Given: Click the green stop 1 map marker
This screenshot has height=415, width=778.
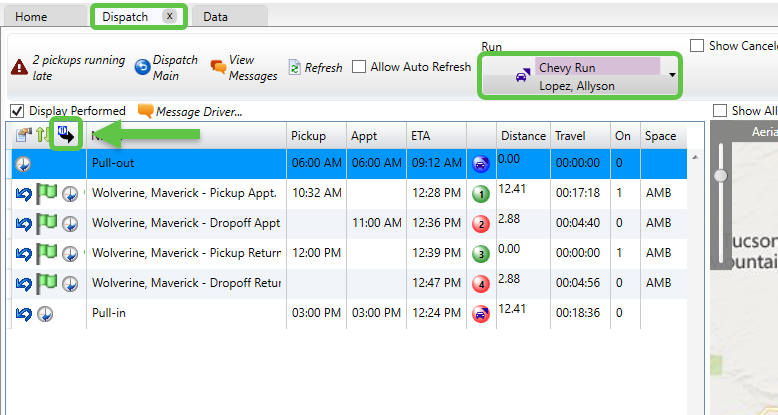Looking at the screenshot, I should point(480,194).
